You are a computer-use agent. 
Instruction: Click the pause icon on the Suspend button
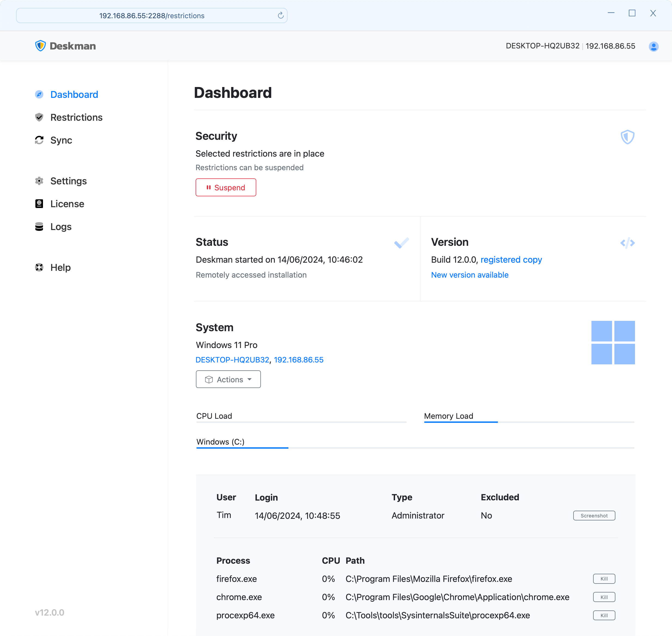click(x=209, y=187)
